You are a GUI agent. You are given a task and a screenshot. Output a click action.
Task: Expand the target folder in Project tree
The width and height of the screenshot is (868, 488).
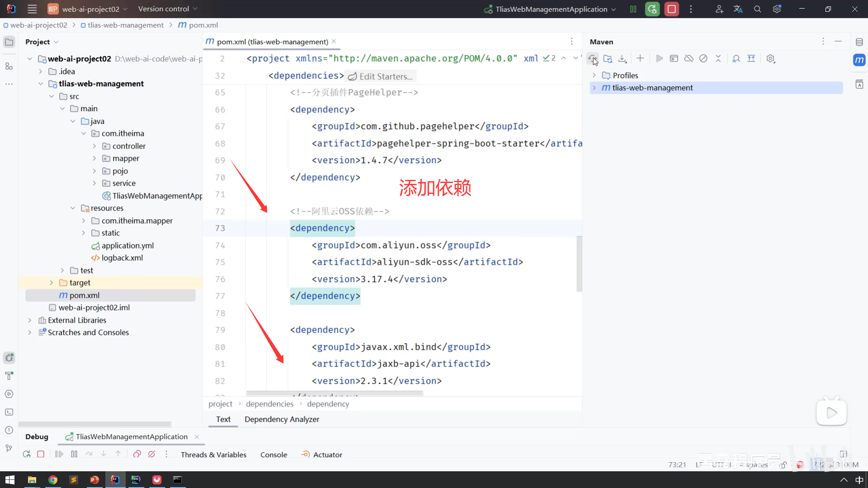(51, 283)
